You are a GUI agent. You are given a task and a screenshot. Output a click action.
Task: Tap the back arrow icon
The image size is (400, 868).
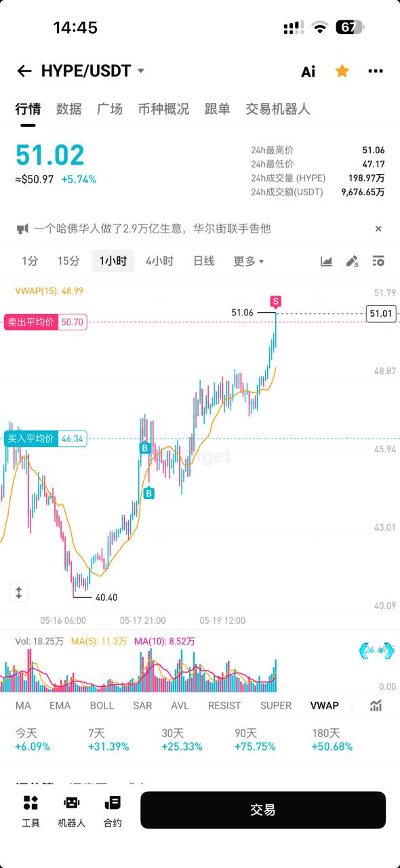(x=24, y=71)
